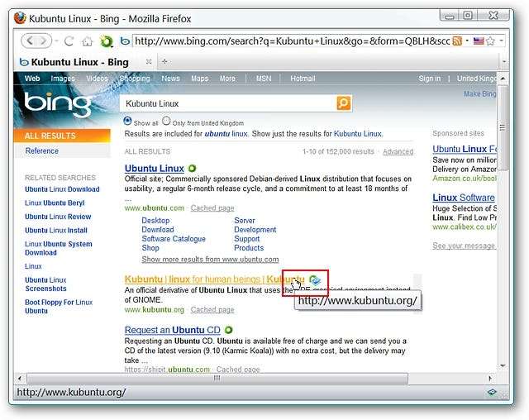Open Ubuntu Linux Download related search

coord(62,189)
